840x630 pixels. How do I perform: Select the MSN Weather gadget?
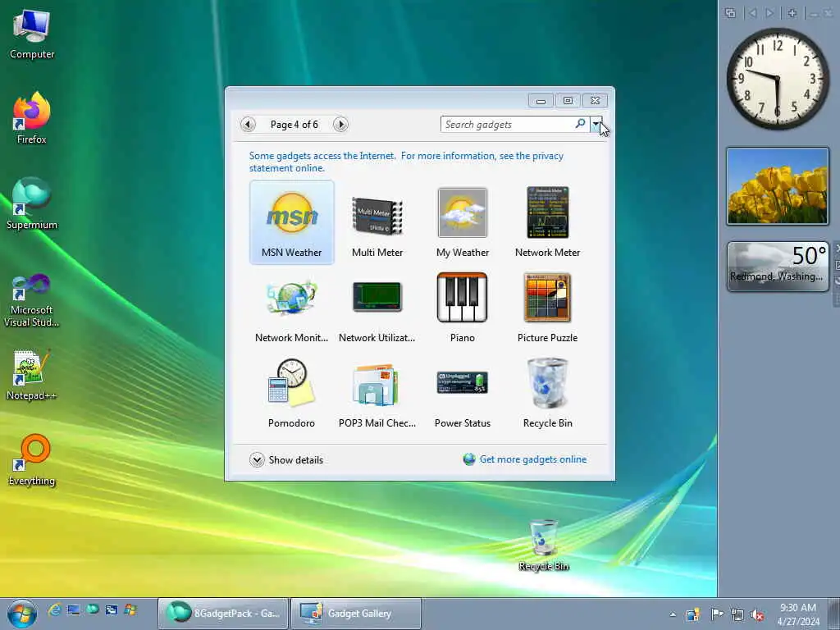[x=291, y=222]
